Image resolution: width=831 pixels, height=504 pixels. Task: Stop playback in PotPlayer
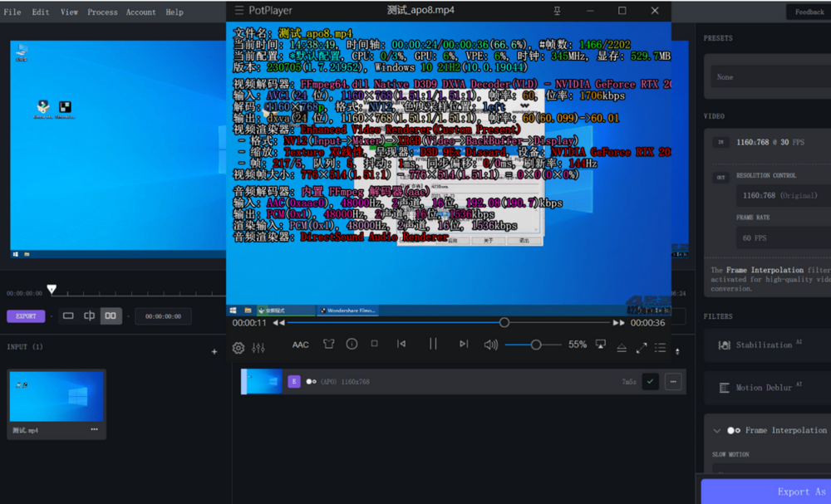pos(374,344)
